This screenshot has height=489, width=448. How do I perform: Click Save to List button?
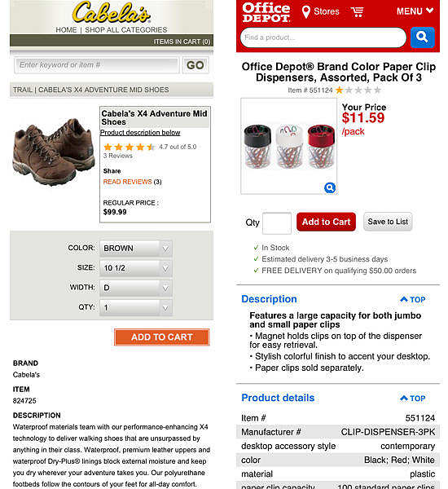[388, 222]
